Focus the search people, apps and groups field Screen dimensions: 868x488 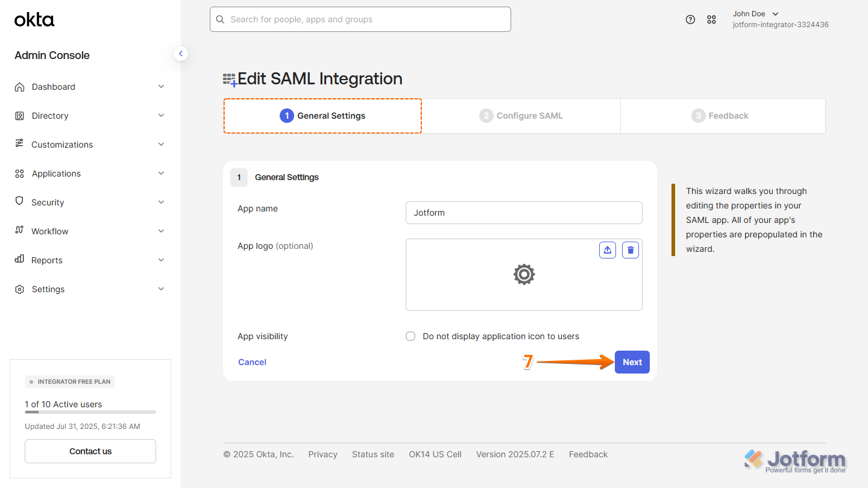[x=360, y=19]
